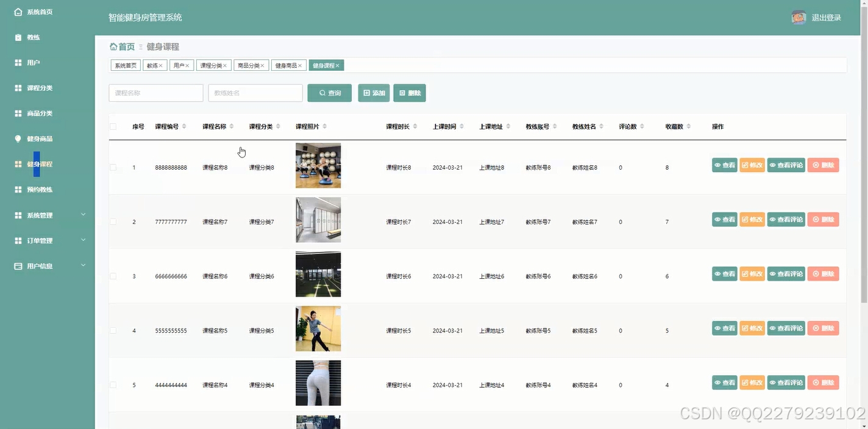Toggle the select-all checkbox in the table header
This screenshot has height=429, width=868.
[113, 126]
